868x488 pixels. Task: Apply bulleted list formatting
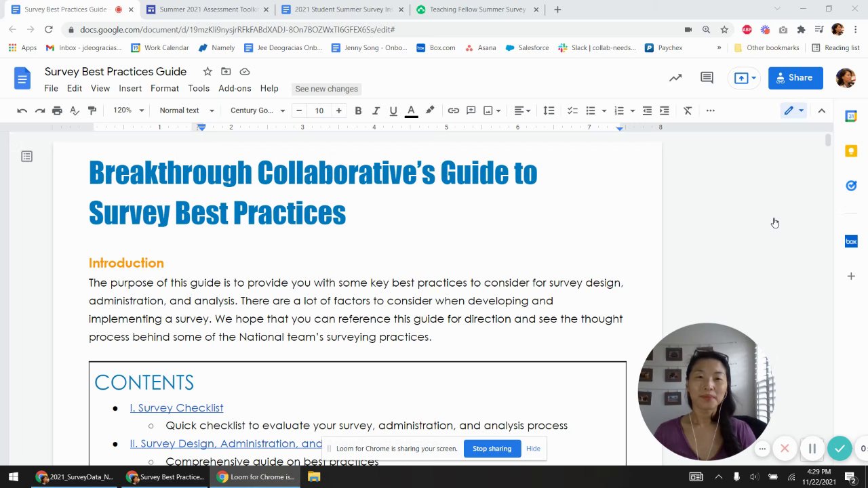click(x=591, y=110)
